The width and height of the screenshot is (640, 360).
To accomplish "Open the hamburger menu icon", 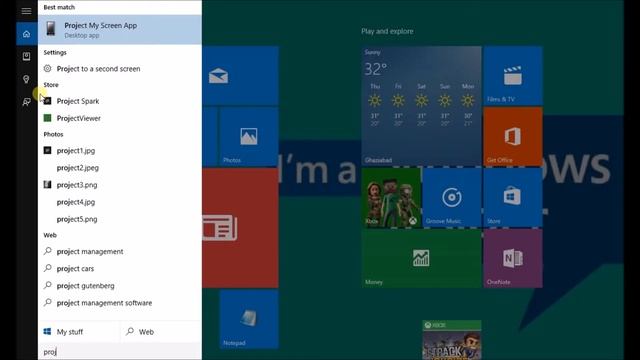I will click(27, 11).
